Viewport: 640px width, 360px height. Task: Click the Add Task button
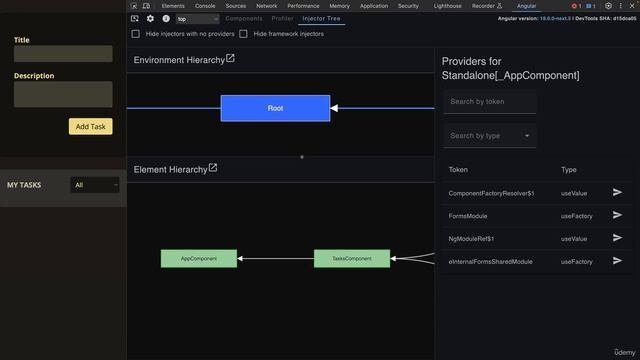point(91,127)
